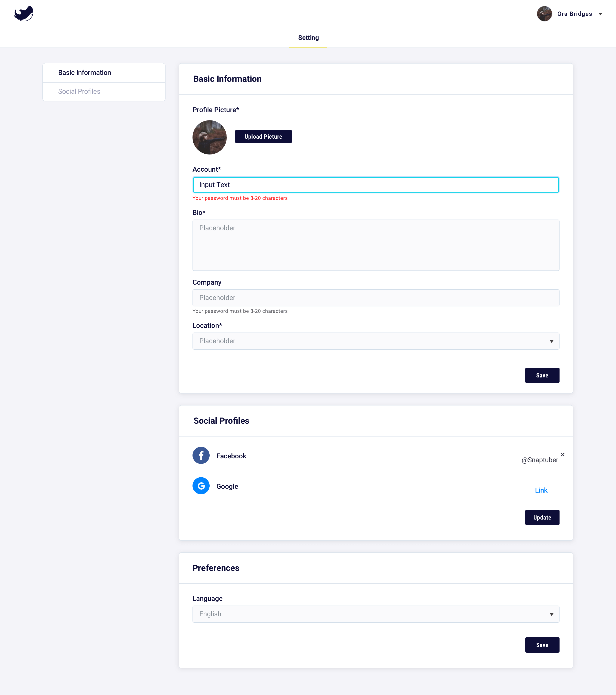Click the large profile picture thumbnail
Viewport: 616px width, 695px height.
(x=209, y=137)
